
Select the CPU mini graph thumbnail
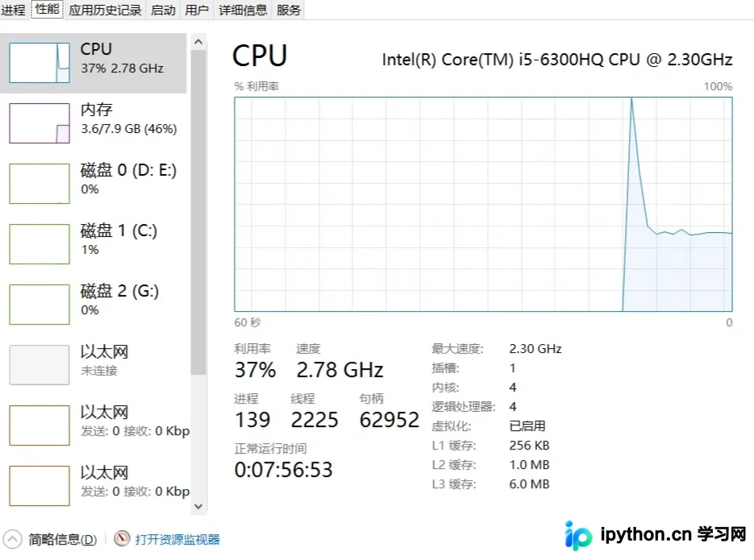click(x=40, y=63)
